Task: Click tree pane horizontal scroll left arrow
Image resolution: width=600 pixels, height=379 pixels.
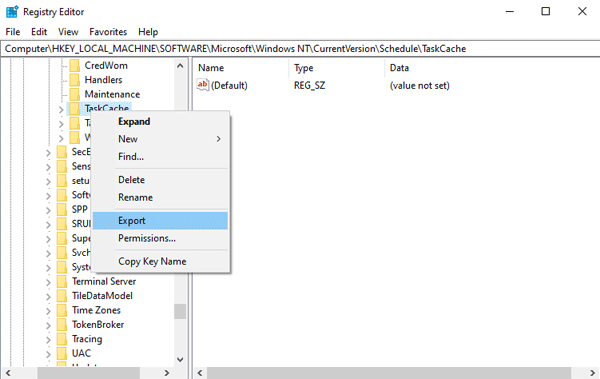Action: pos(8,373)
